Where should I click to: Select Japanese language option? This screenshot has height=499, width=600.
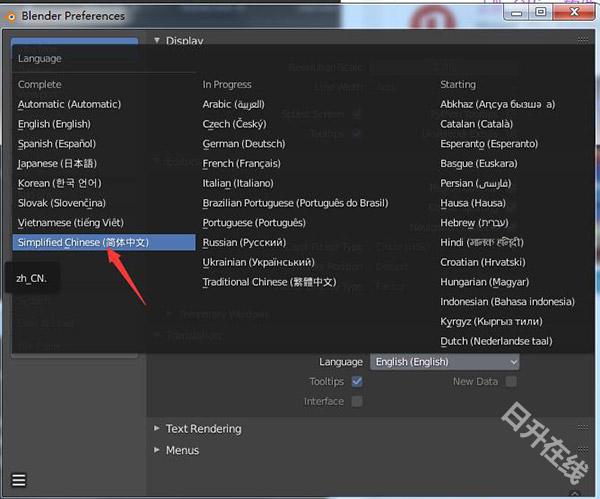(57, 164)
